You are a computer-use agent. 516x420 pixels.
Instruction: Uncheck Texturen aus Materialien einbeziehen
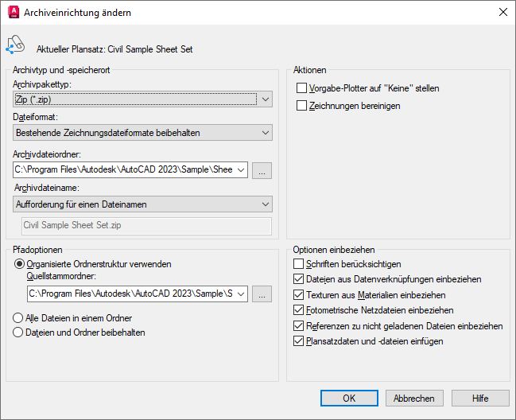tap(299, 294)
